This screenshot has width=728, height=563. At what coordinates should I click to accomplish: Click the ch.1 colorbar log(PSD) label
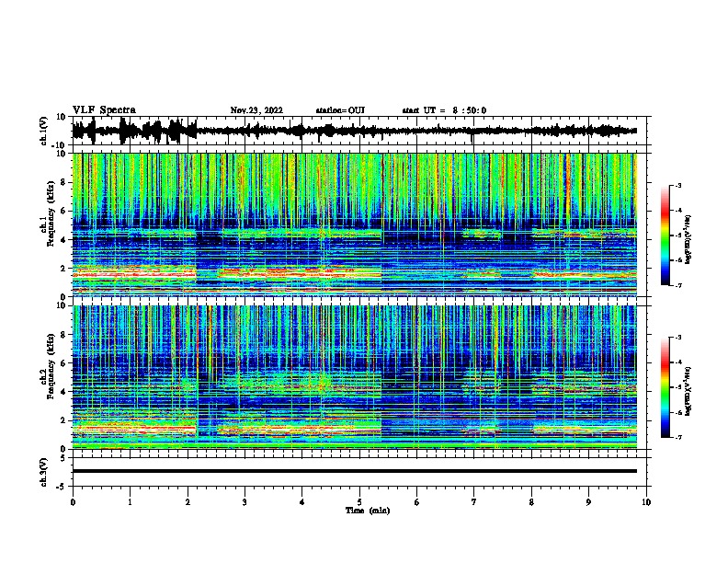point(688,239)
